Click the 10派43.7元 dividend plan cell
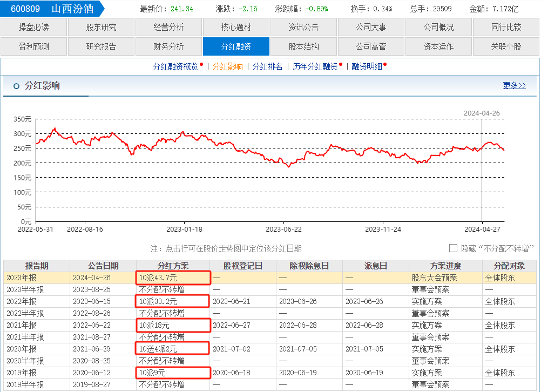This screenshot has width=541, height=392. (x=173, y=278)
